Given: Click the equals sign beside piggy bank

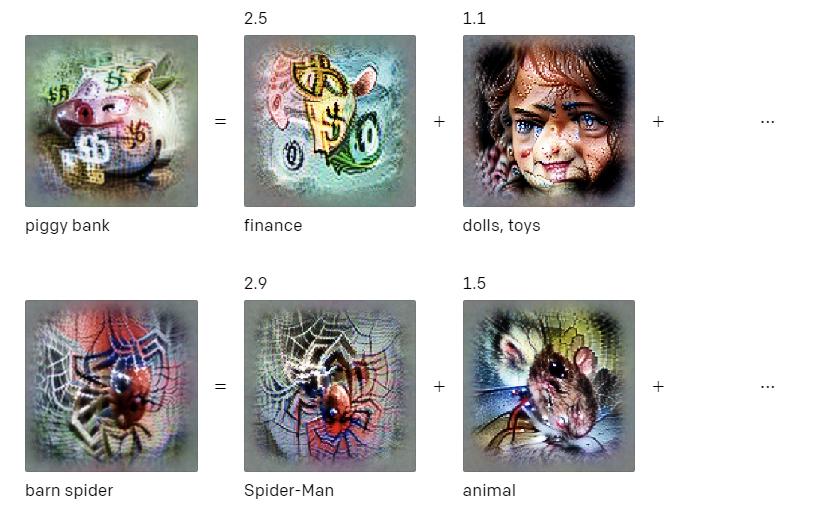Looking at the screenshot, I should tap(220, 122).
